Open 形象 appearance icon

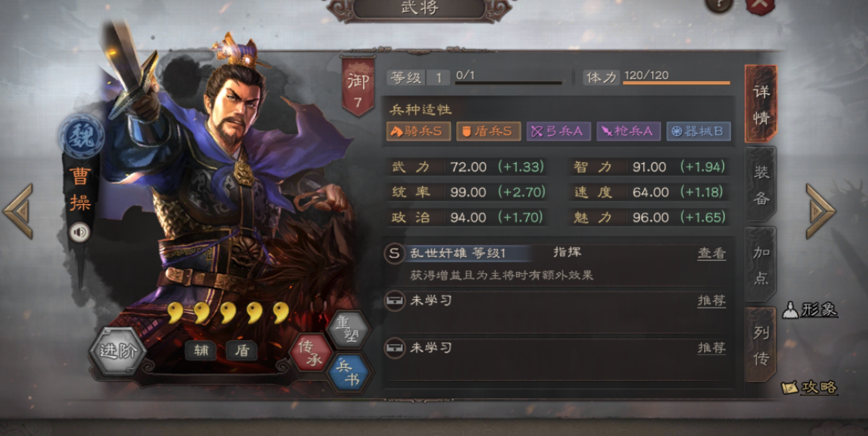[810, 311]
